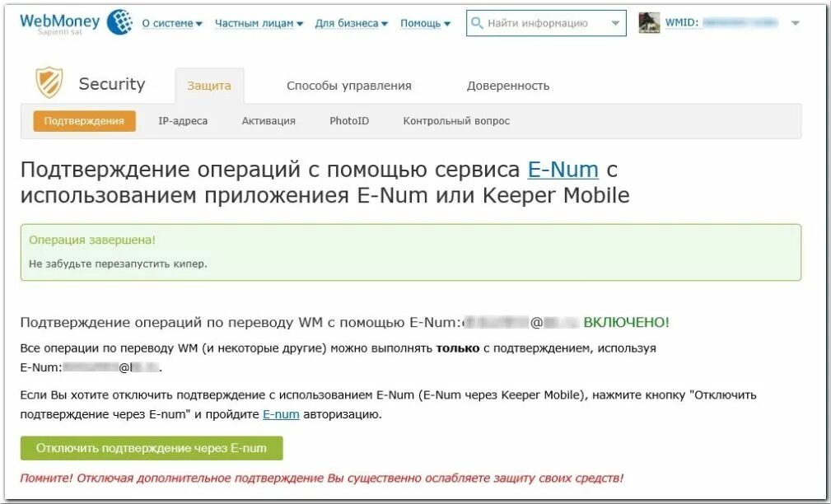
Task: Select the 'Контрольный вопрос' sub-tab
Action: coord(456,121)
